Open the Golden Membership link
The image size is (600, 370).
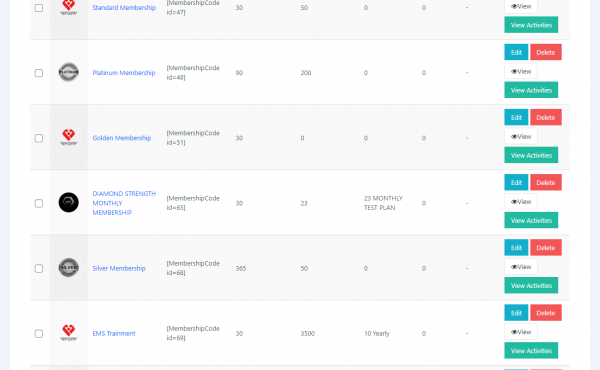click(122, 138)
